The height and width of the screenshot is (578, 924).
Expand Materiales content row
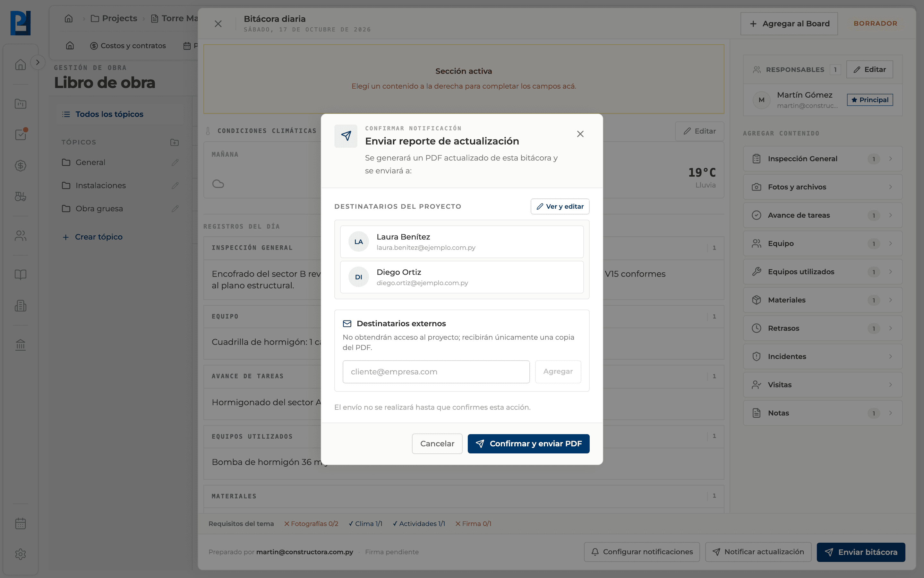coord(822,300)
